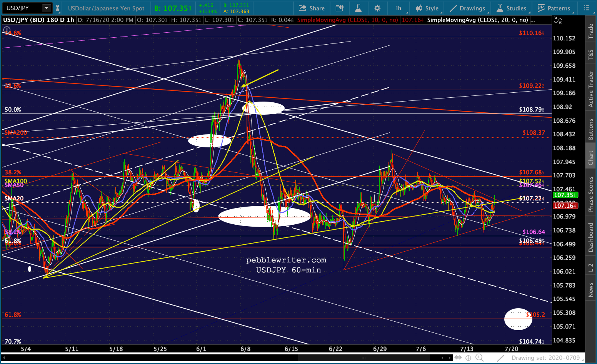Expand the Studies dropdown
597x364 pixels.
pos(512,8)
